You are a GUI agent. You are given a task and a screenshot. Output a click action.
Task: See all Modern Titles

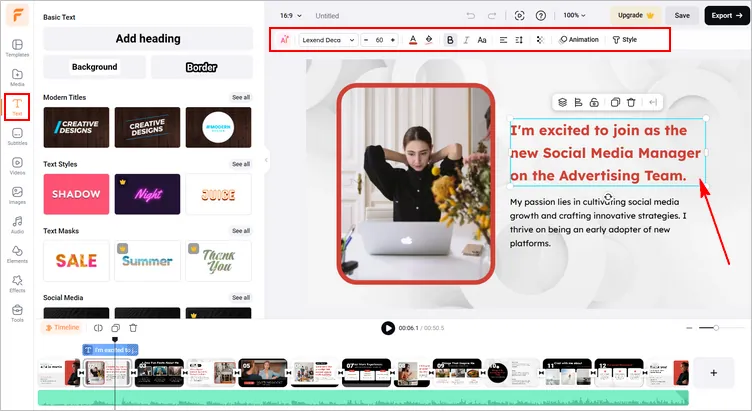(241, 97)
